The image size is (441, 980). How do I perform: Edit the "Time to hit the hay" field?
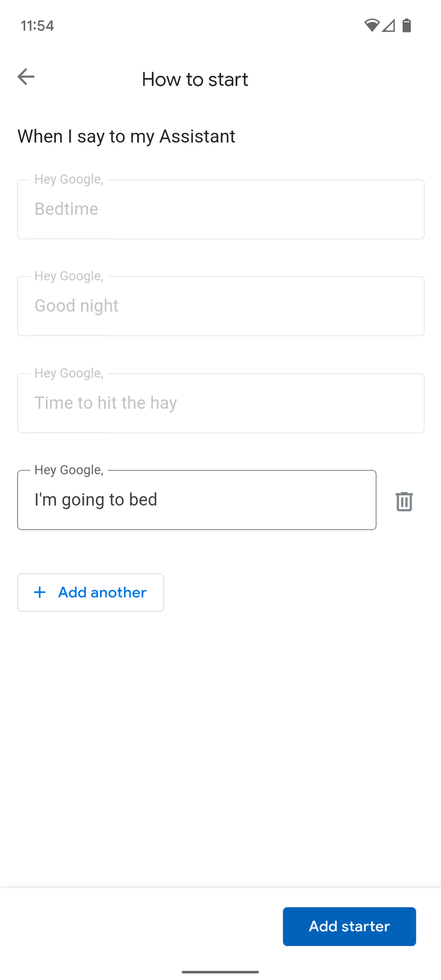220,403
